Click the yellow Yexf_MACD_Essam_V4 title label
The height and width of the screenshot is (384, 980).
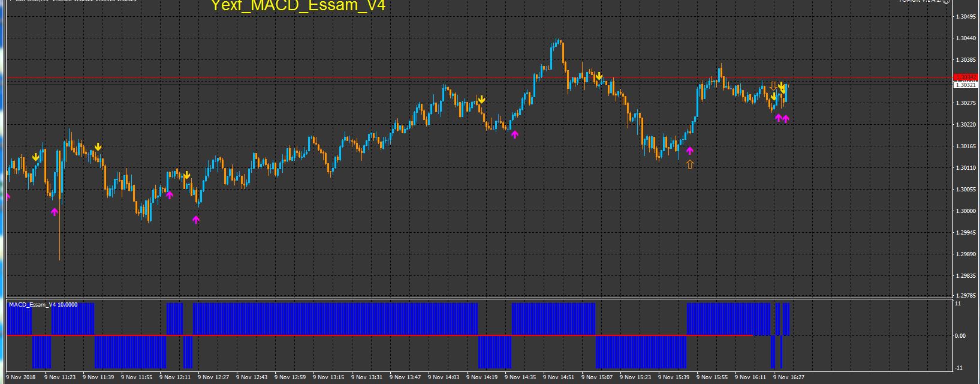pos(298,6)
